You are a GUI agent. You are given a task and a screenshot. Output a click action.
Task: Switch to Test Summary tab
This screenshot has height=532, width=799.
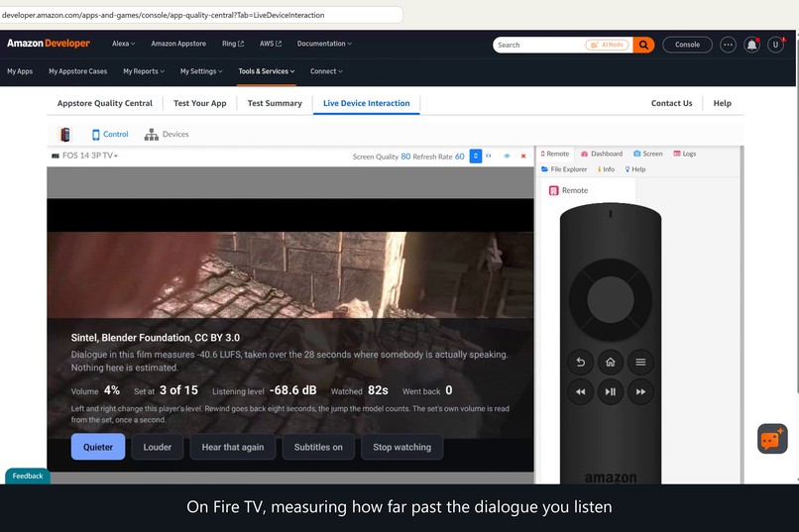pyautogui.click(x=275, y=103)
